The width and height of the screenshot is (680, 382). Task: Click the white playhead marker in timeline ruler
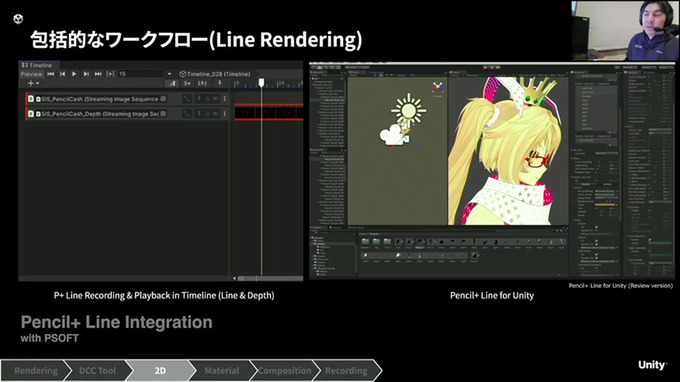click(x=262, y=82)
